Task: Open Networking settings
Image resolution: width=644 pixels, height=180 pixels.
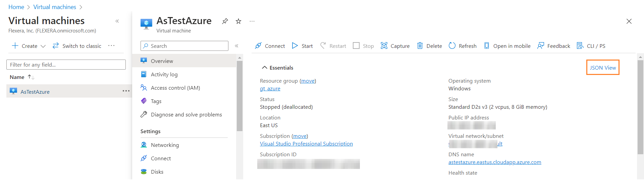Action: [165, 145]
